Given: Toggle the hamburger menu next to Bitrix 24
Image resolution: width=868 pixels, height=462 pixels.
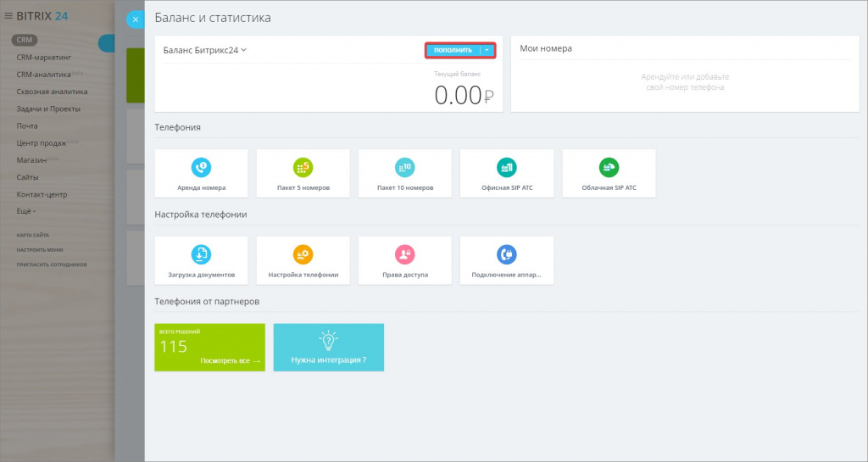Looking at the screenshot, I should click(8, 15).
